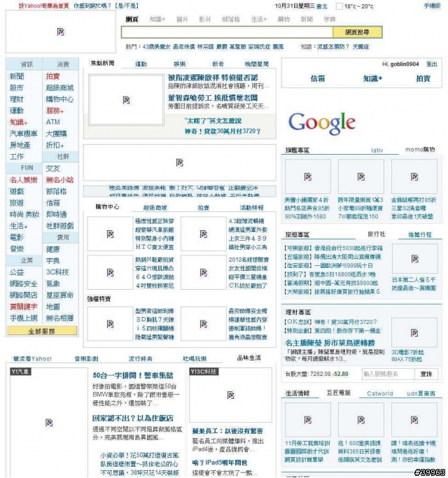Image resolution: width=448 pixels, height=478 pixels.
Task: Click the 全部服務 yellow button
Action: coord(42,331)
